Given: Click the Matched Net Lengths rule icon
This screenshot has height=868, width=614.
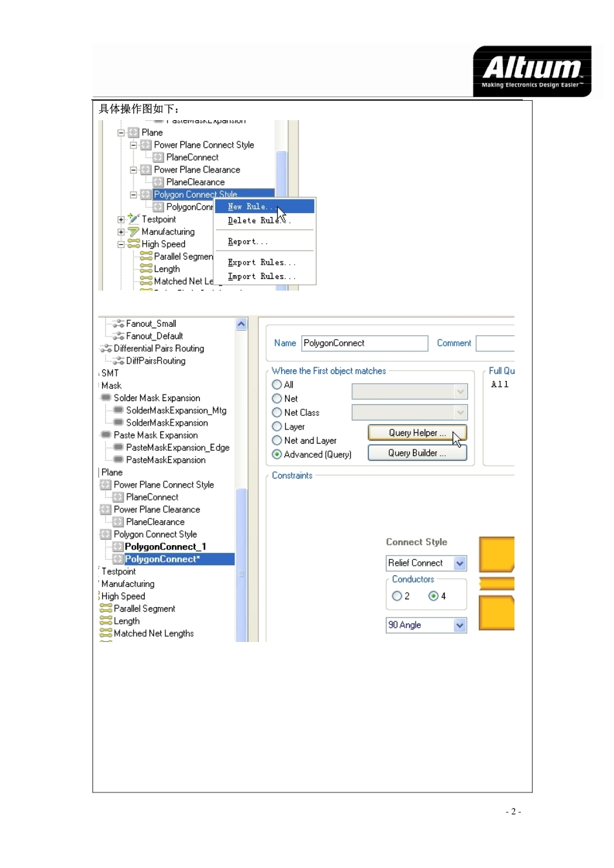Looking at the screenshot, I should tap(106, 634).
